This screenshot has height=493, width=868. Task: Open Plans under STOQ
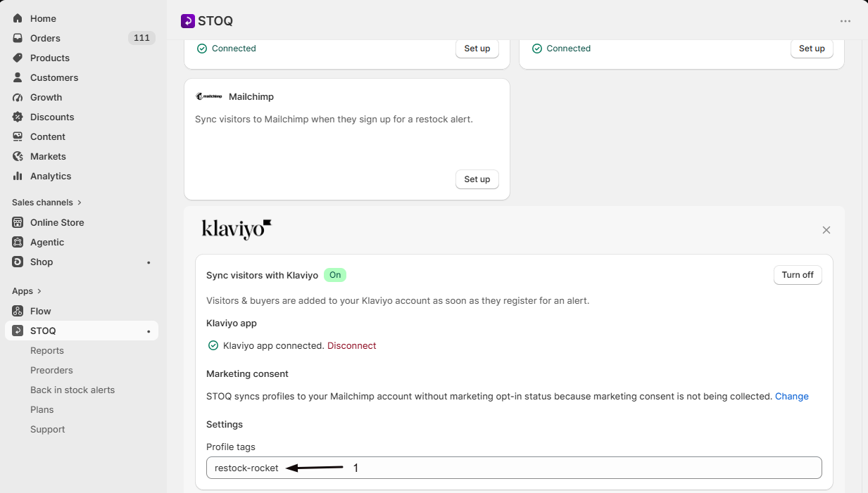click(x=42, y=409)
